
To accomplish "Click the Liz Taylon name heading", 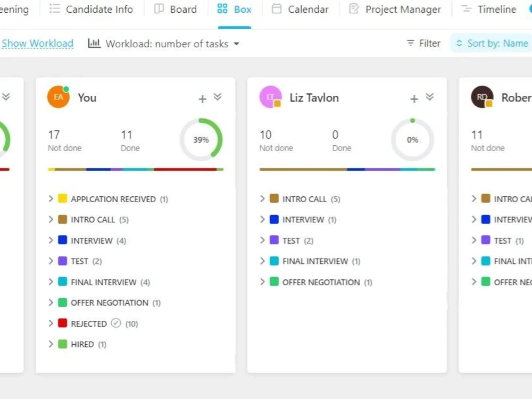I will (x=314, y=98).
